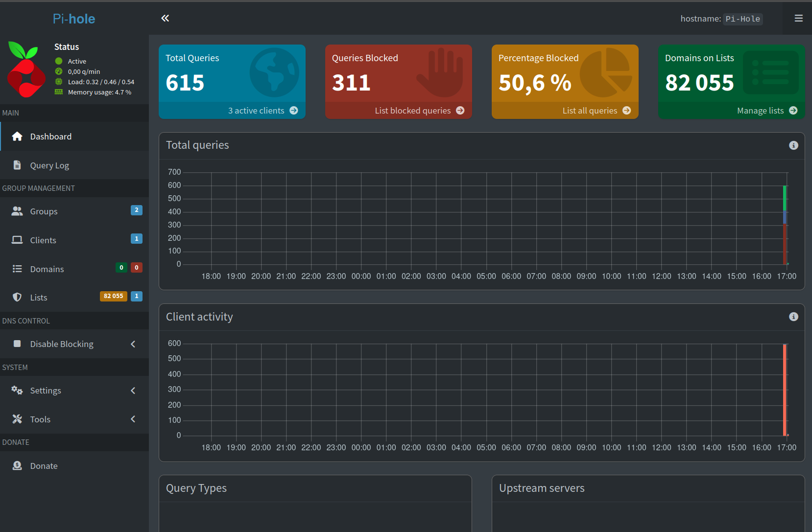Click the hand icon on Queries Blocked card
Screen dimensions: 812x532
click(440, 72)
